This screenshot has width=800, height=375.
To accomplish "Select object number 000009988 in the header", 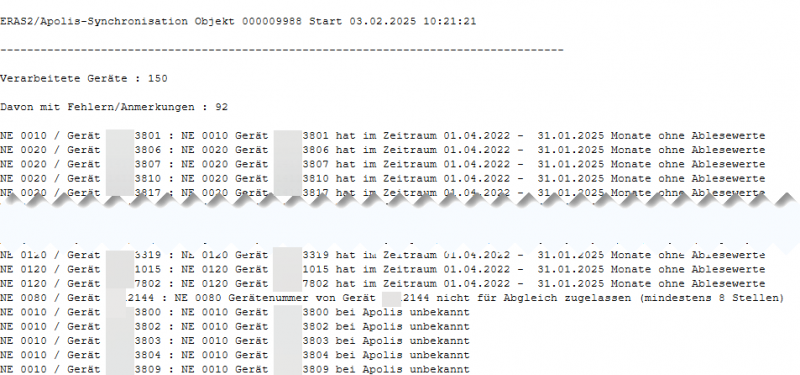I will (x=272, y=22).
